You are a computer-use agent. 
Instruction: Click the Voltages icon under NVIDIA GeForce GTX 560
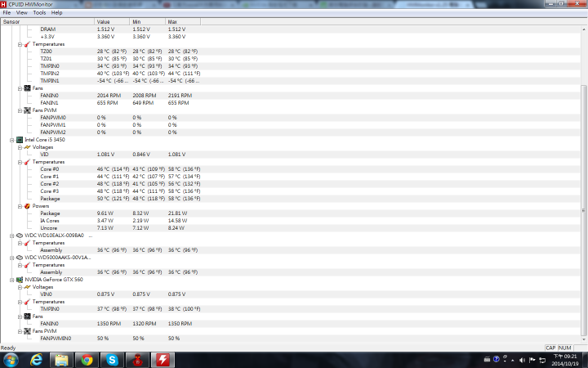27,287
